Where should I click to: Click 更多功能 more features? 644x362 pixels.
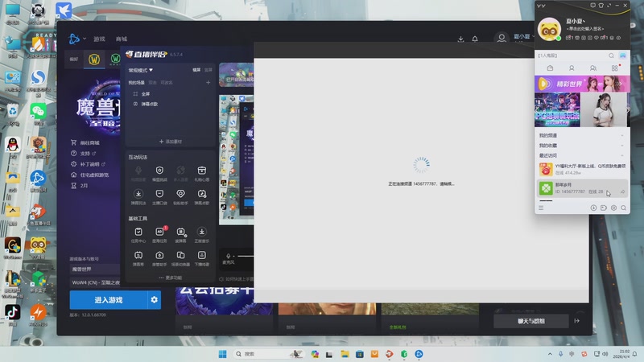171,278
